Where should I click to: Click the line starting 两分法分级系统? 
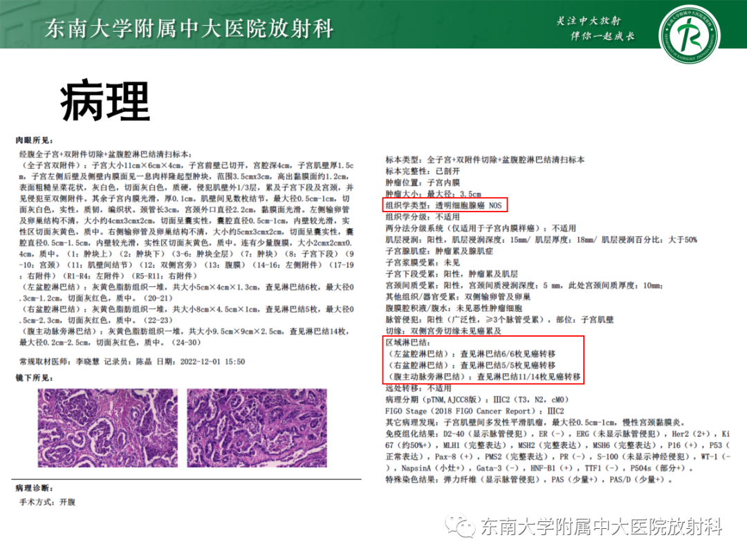[x=481, y=229]
